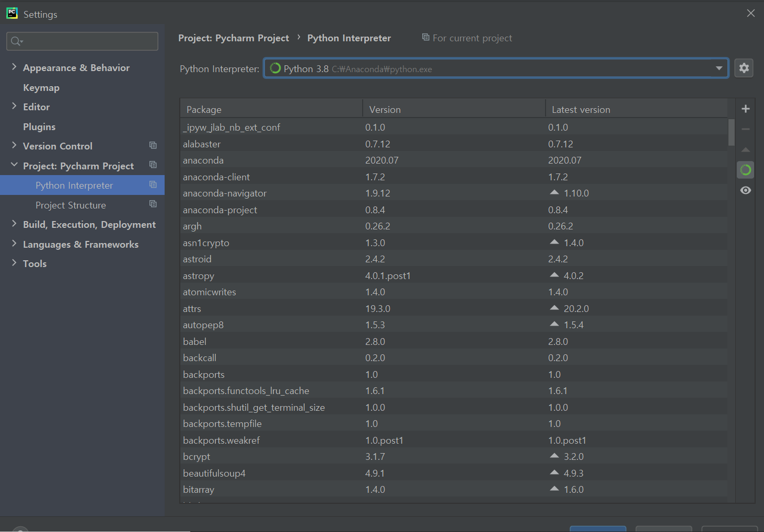Click Project: Pycharm Project breadcrumb

(234, 38)
